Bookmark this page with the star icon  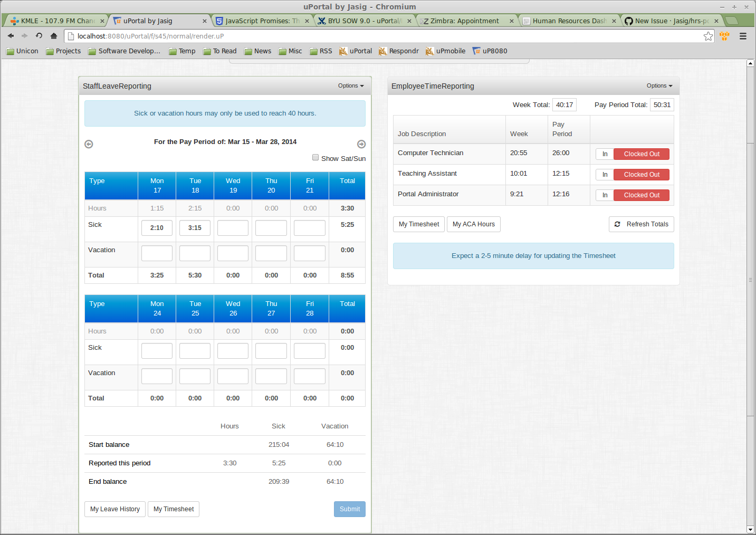708,36
